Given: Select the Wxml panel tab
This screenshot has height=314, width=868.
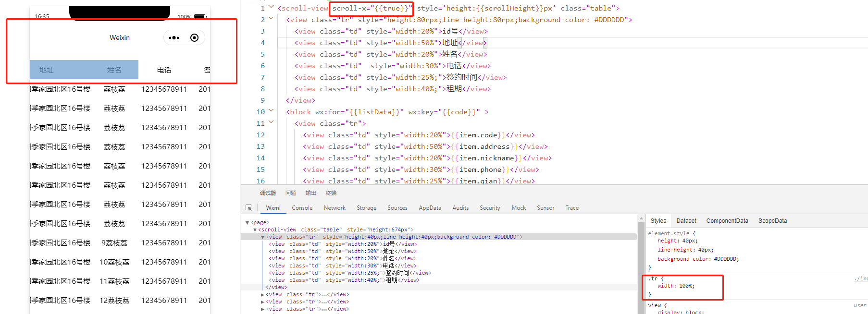Looking at the screenshot, I should tap(273, 208).
